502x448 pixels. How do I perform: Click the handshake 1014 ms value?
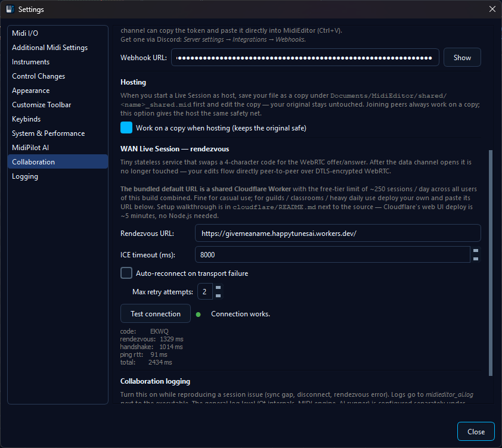(x=171, y=347)
